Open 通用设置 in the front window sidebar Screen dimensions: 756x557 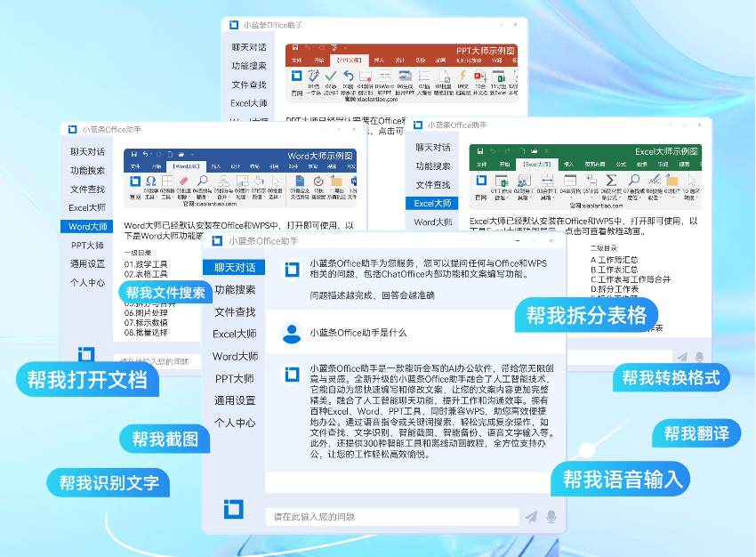point(234,400)
